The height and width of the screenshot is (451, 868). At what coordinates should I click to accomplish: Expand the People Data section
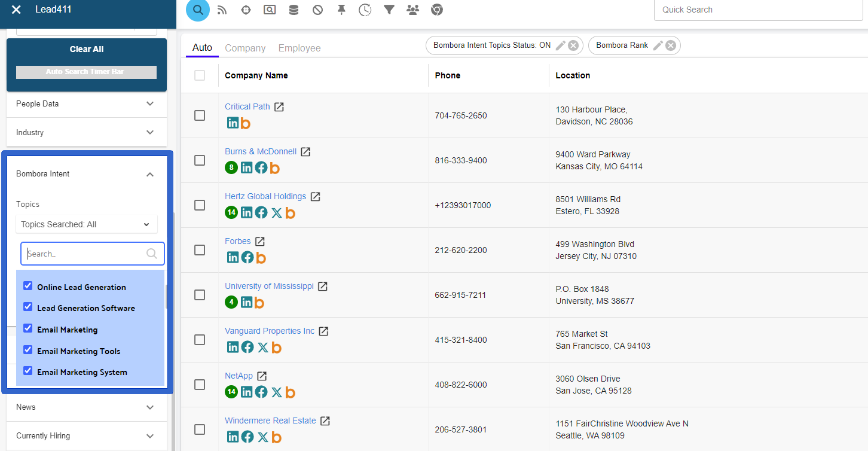150,103
